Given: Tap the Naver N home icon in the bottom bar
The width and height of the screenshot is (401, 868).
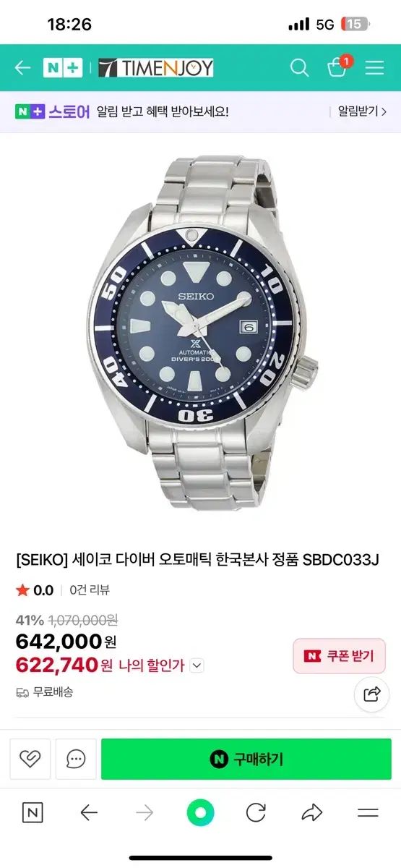Looking at the screenshot, I should [33, 812].
